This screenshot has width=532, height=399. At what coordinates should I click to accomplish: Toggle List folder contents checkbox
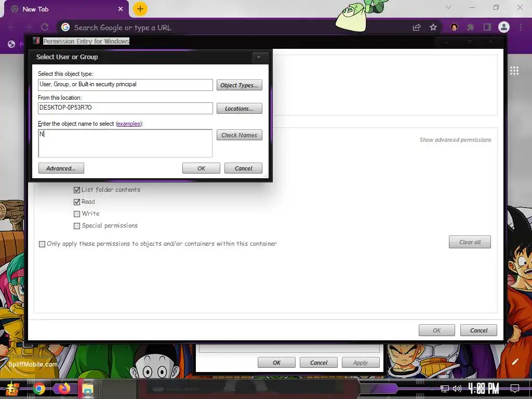point(77,190)
